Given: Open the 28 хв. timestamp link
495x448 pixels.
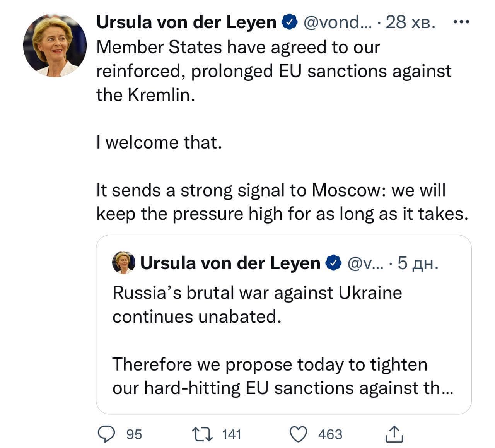Looking at the screenshot, I should pyautogui.click(x=410, y=22).
